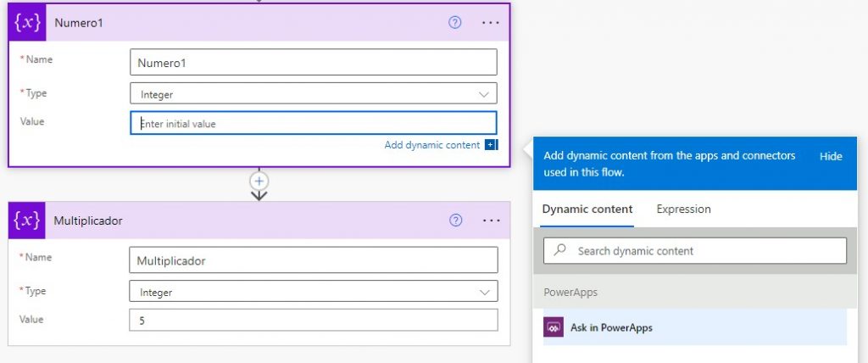This screenshot has height=363, width=868.
Task: Focus the Numero1 initial value field
Action: tap(314, 124)
